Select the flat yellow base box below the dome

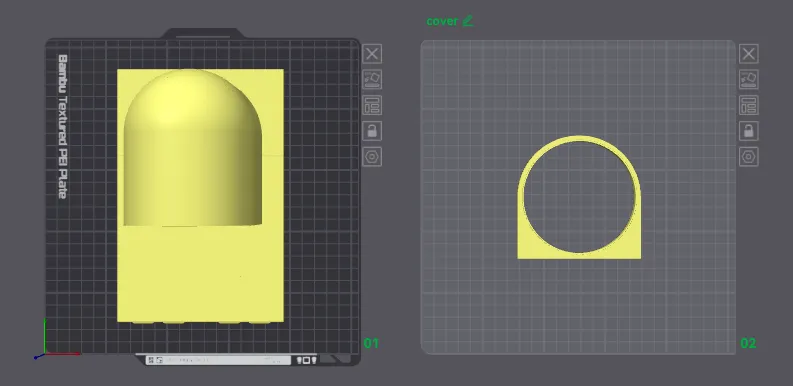[x=200, y=273]
